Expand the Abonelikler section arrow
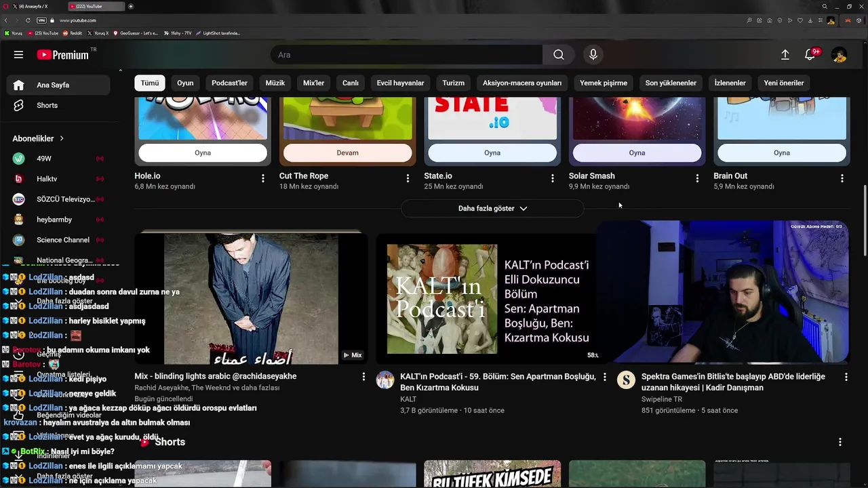This screenshot has height=488, width=868. tap(62, 138)
